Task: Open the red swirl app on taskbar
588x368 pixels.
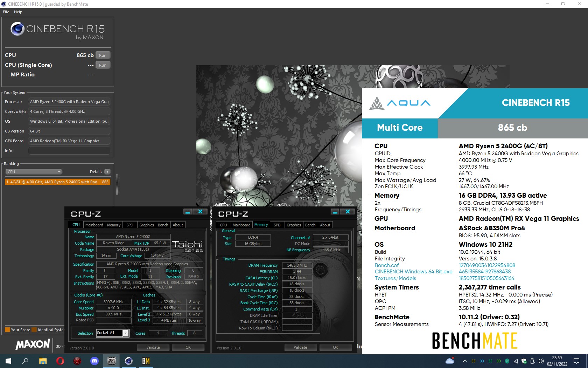Action: pyautogui.click(x=77, y=361)
